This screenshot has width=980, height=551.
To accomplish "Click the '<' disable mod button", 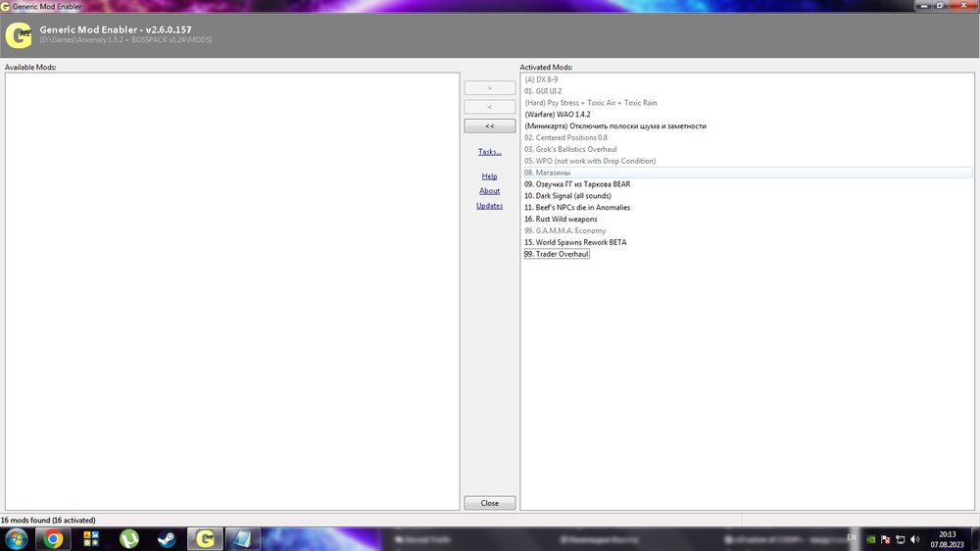I will 489,107.
